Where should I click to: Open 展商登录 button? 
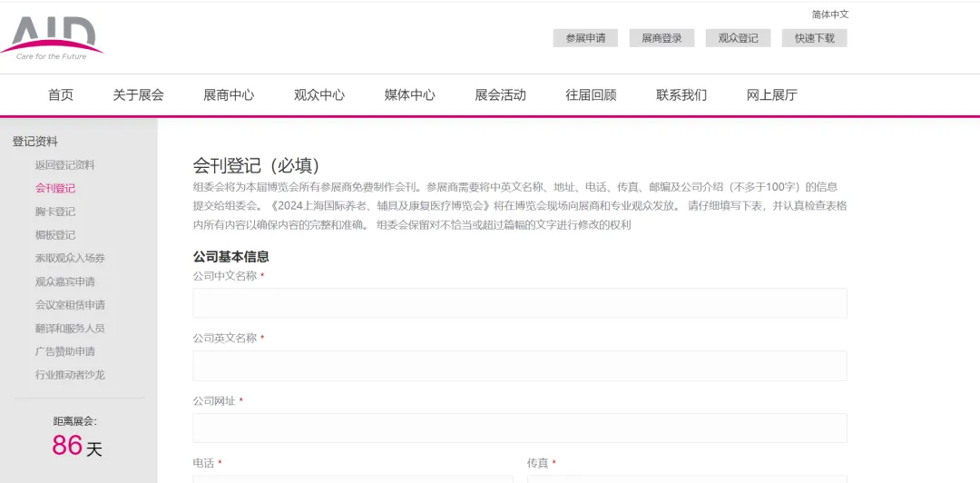pyautogui.click(x=661, y=38)
